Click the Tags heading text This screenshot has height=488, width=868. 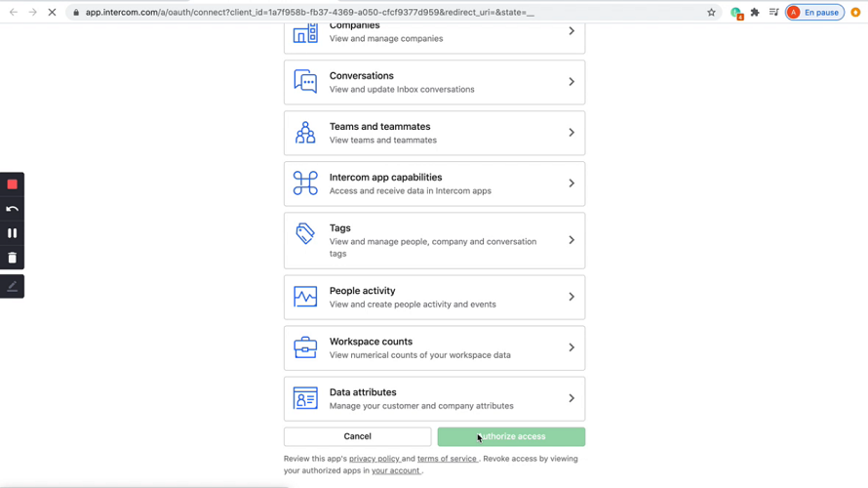[340, 228]
